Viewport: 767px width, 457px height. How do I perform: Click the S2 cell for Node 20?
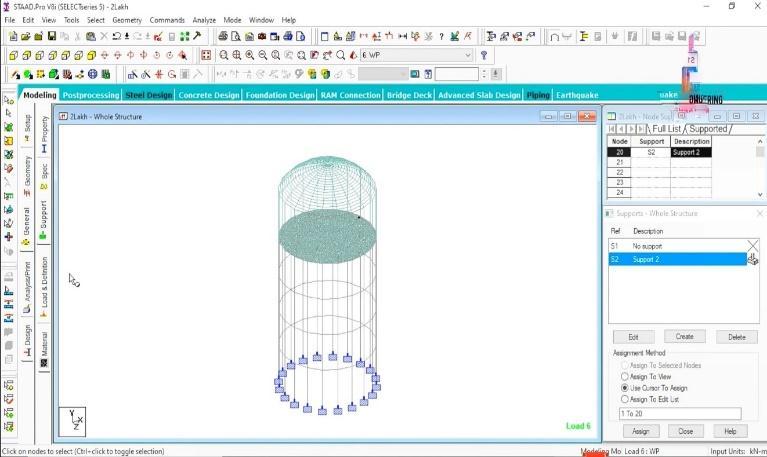[651, 152]
